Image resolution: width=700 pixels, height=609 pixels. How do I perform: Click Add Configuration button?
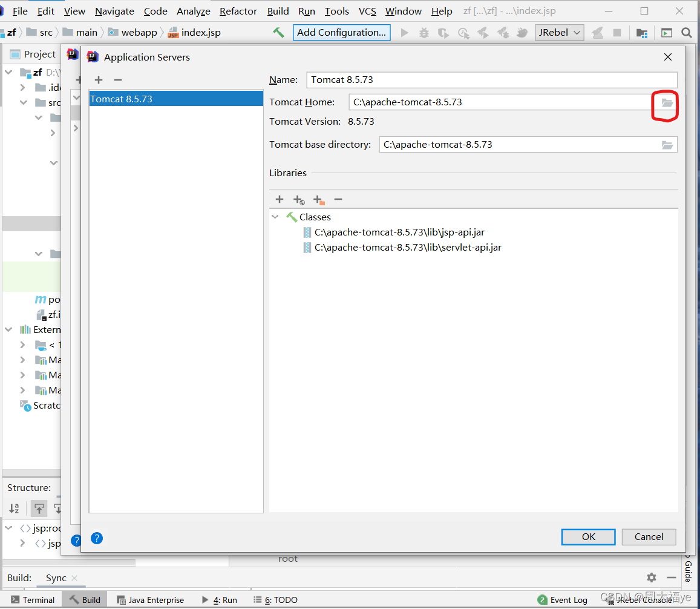click(341, 33)
